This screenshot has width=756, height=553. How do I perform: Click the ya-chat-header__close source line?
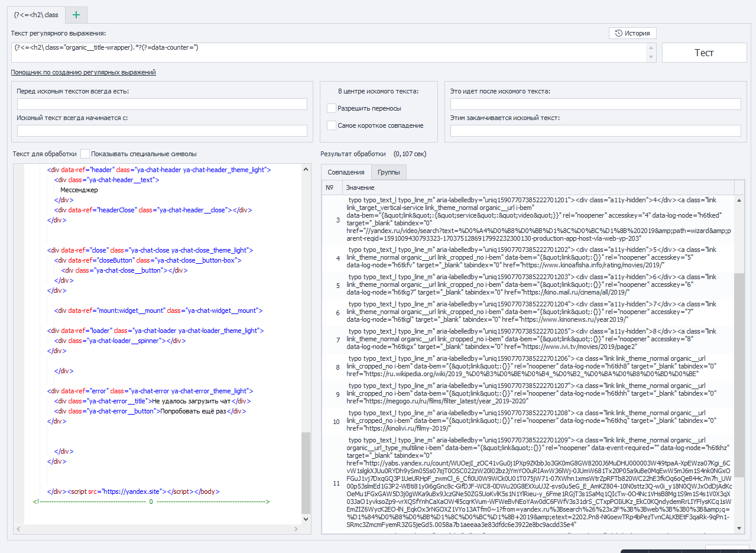click(154, 210)
